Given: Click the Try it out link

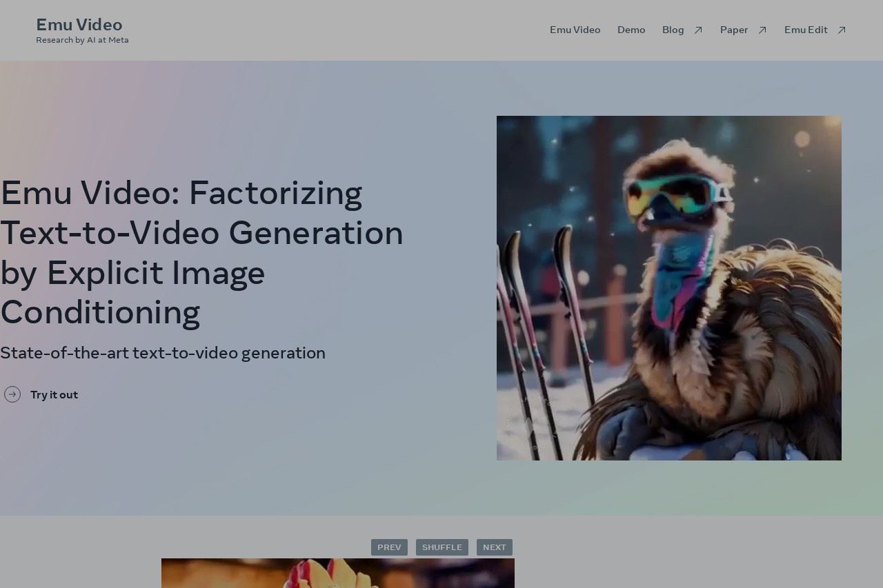Looking at the screenshot, I should 54,394.
